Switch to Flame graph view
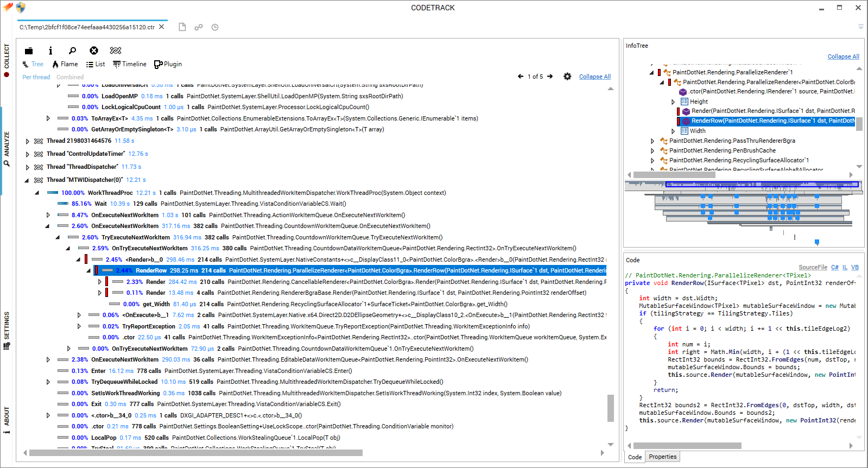The height and width of the screenshot is (468, 868). coord(65,64)
